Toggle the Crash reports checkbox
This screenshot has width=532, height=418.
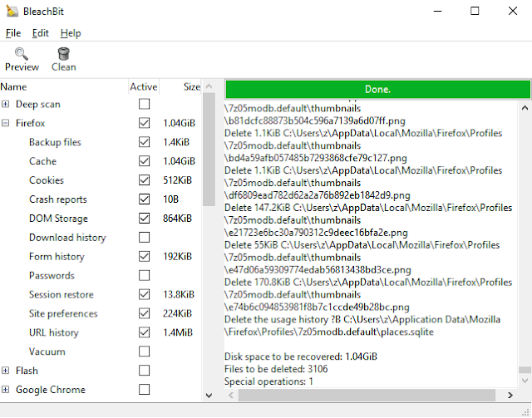pyautogui.click(x=144, y=199)
